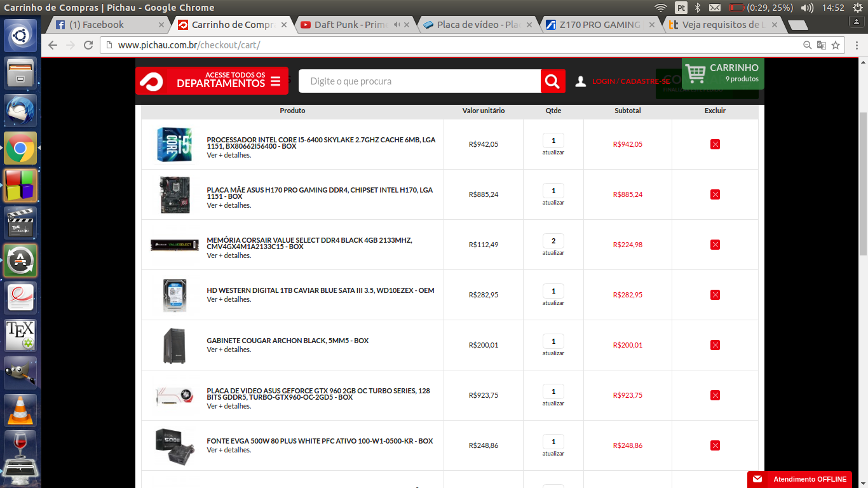Open the mail envelope indicator in panel
This screenshot has width=868, height=488.
[715, 8]
